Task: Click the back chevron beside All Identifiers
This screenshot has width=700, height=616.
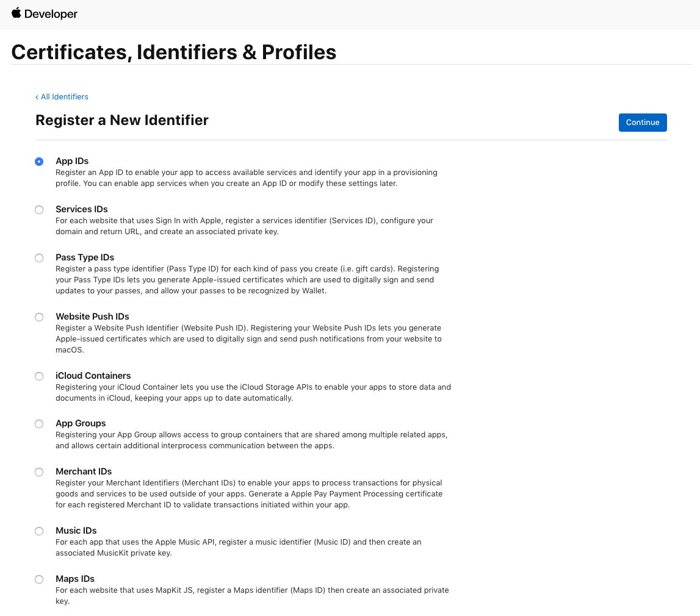Action: 37,97
